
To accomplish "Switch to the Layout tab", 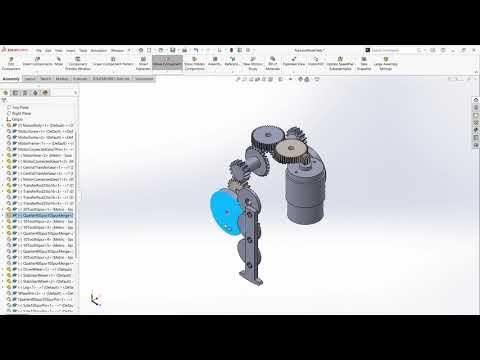I will (x=30, y=79).
